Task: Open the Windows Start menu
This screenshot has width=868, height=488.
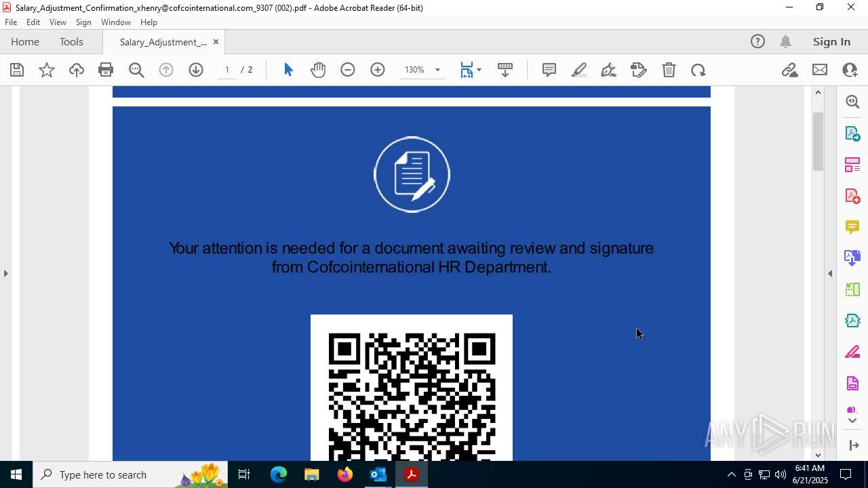Action: [x=16, y=474]
